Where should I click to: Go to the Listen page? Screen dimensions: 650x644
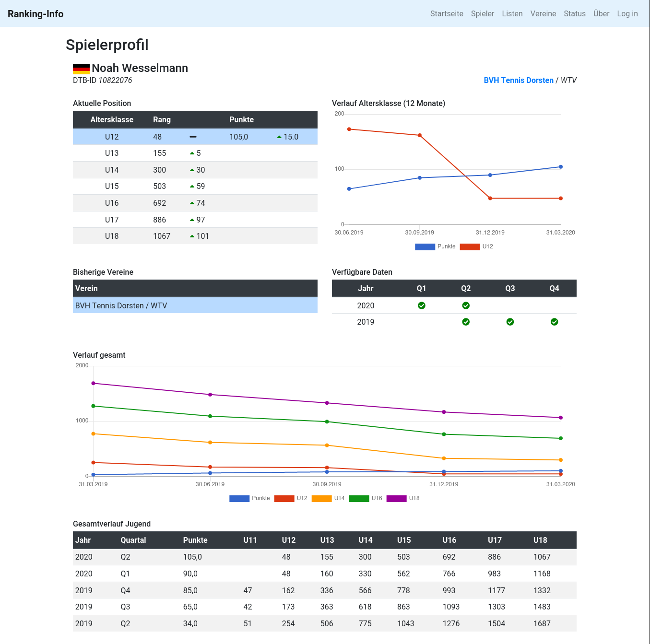pyautogui.click(x=512, y=13)
